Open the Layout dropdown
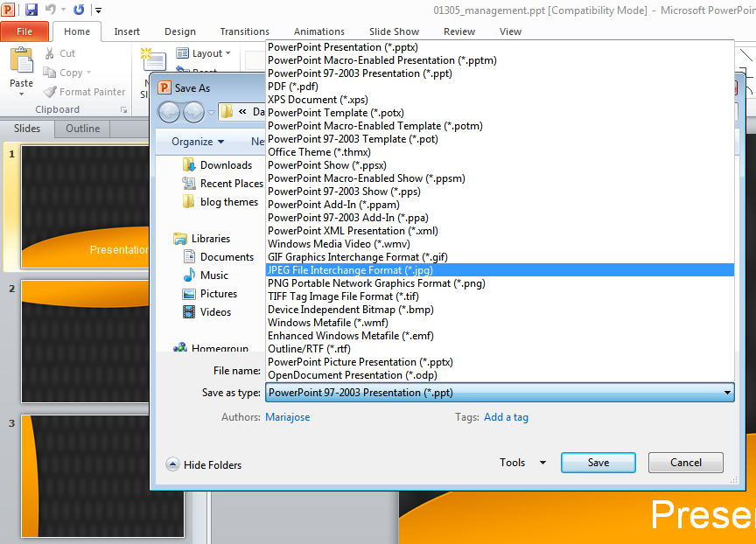 pos(204,53)
